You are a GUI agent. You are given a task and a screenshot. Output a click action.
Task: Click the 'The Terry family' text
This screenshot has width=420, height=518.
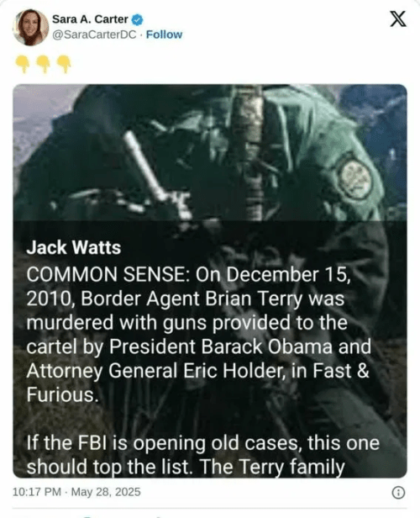272,467
